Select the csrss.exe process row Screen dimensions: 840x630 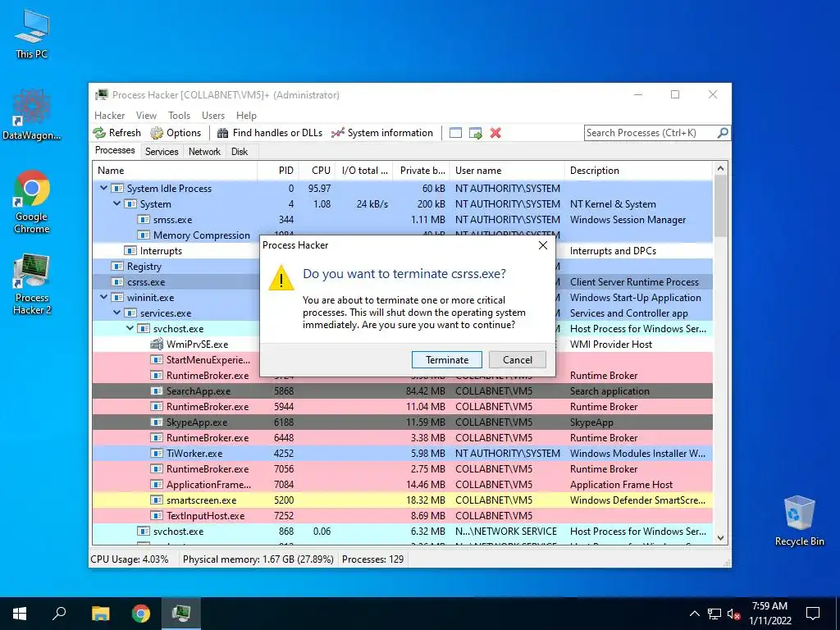[402, 282]
